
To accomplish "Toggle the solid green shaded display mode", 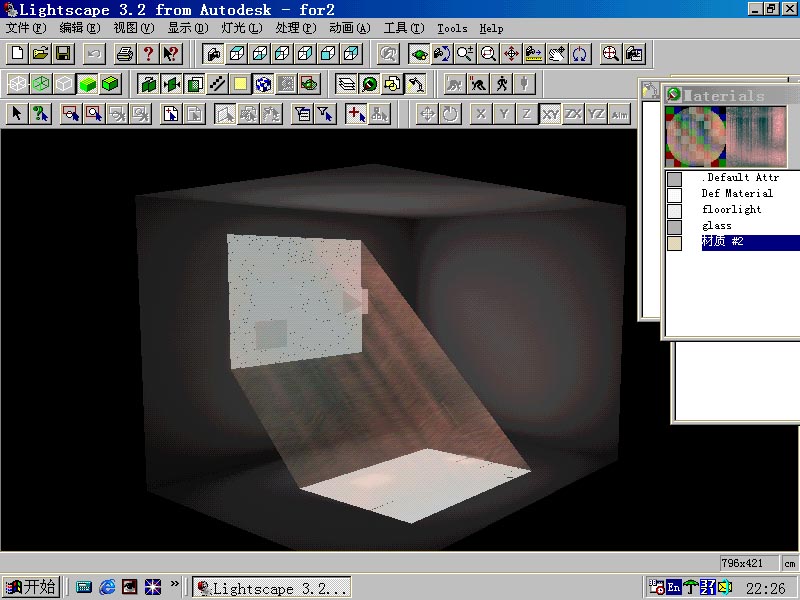I will click(x=87, y=84).
